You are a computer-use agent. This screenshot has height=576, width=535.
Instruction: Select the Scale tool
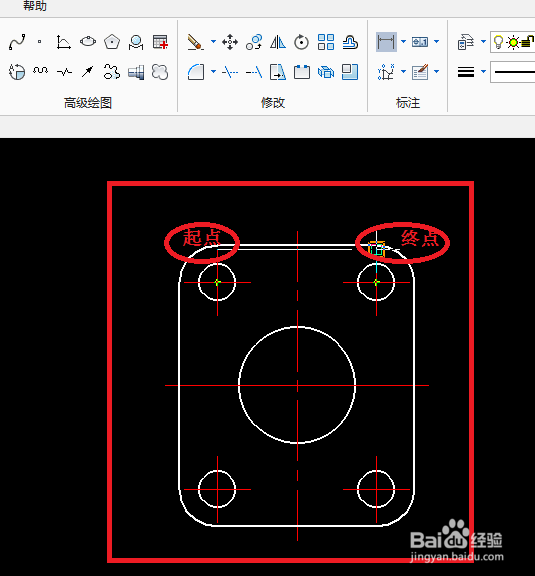[x=350, y=72]
